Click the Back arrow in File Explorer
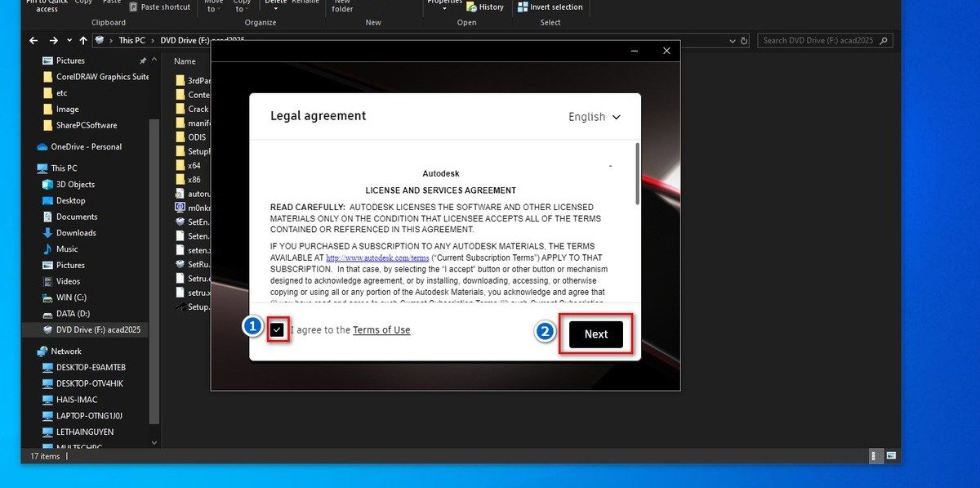This screenshot has width=980, height=488. click(33, 40)
